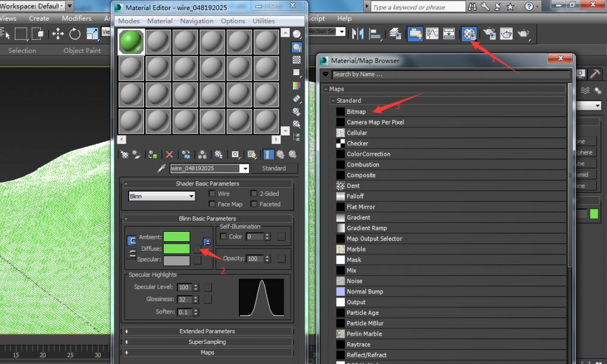This screenshot has width=607, height=364.
Task: Click the red X Reset Map/Mtl icon
Action: 170,154
